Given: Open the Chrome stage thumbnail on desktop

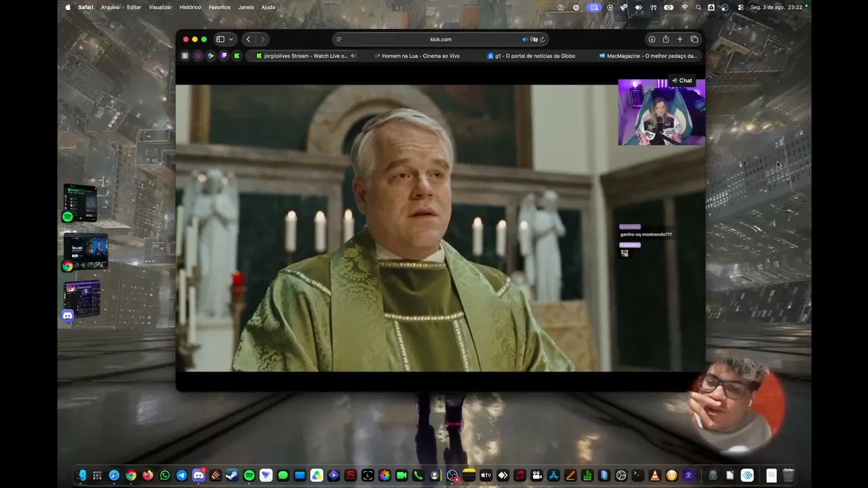Looking at the screenshot, I should 85,252.
